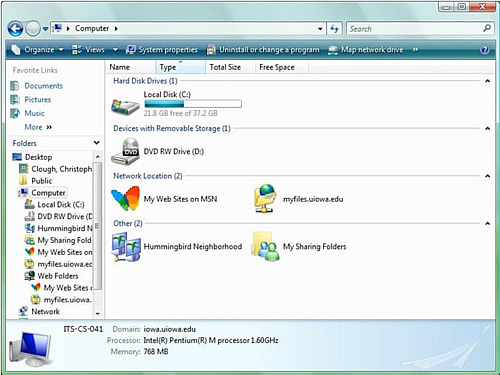The image size is (500, 375).
Task: Select Local Disk (C:) in folder tree
Action: coord(61,205)
